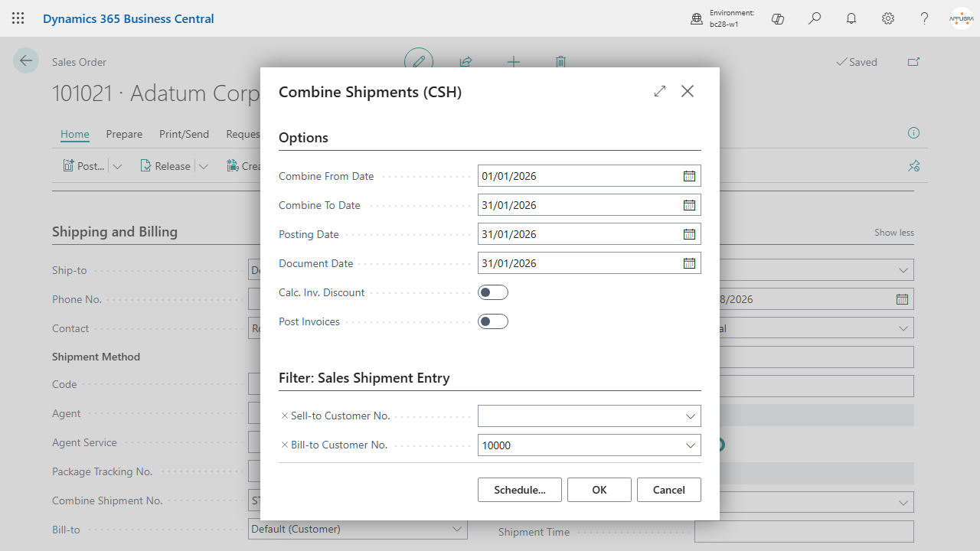The width and height of the screenshot is (980, 551).
Task: Expand the dropdown below the date field
Action: coord(903,328)
